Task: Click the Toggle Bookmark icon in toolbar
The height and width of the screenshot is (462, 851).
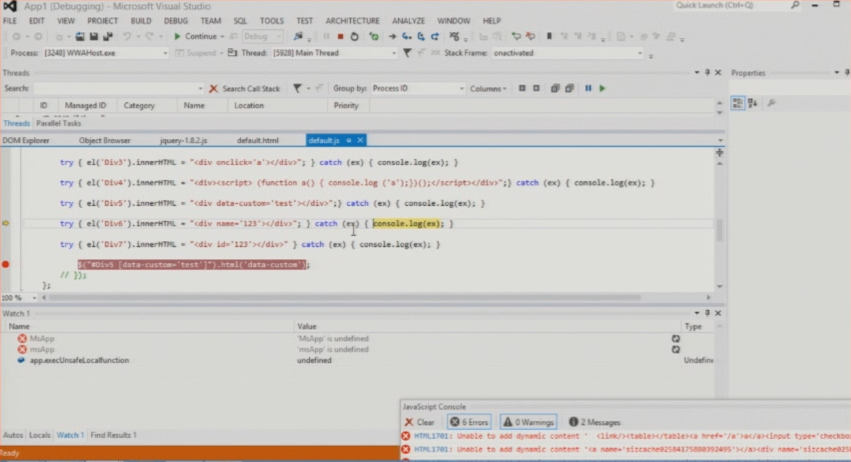Action: point(549,36)
